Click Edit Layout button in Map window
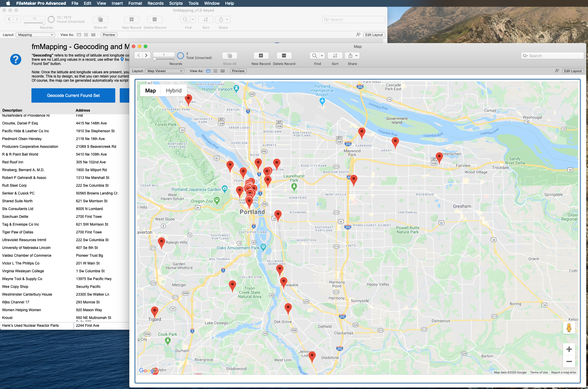Screen dimensions: 588x389 click(573, 71)
